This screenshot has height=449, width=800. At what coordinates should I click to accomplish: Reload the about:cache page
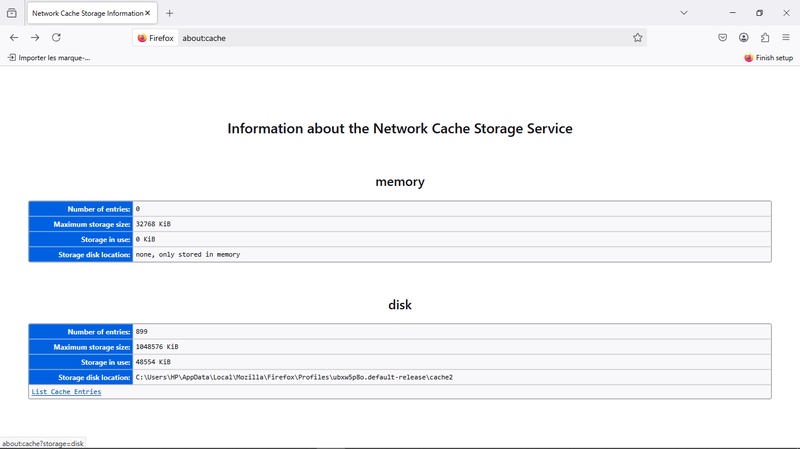pos(56,37)
